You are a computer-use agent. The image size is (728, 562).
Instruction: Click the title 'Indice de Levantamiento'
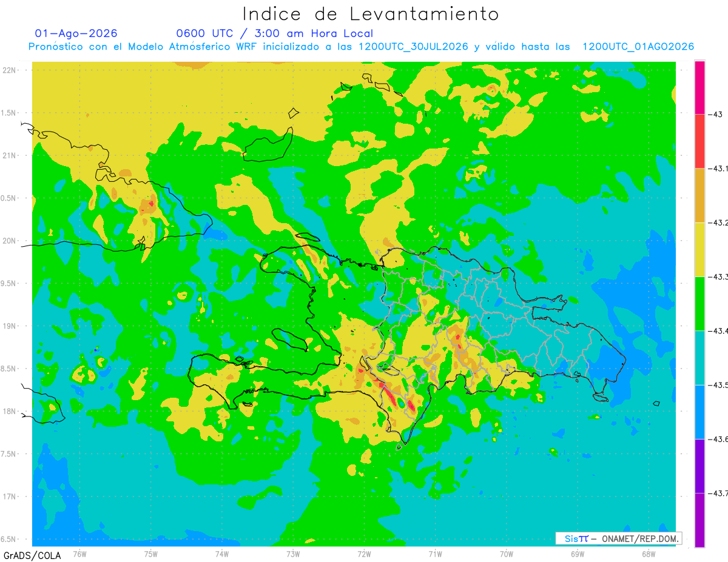pyautogui.click(x=371, y=14)
